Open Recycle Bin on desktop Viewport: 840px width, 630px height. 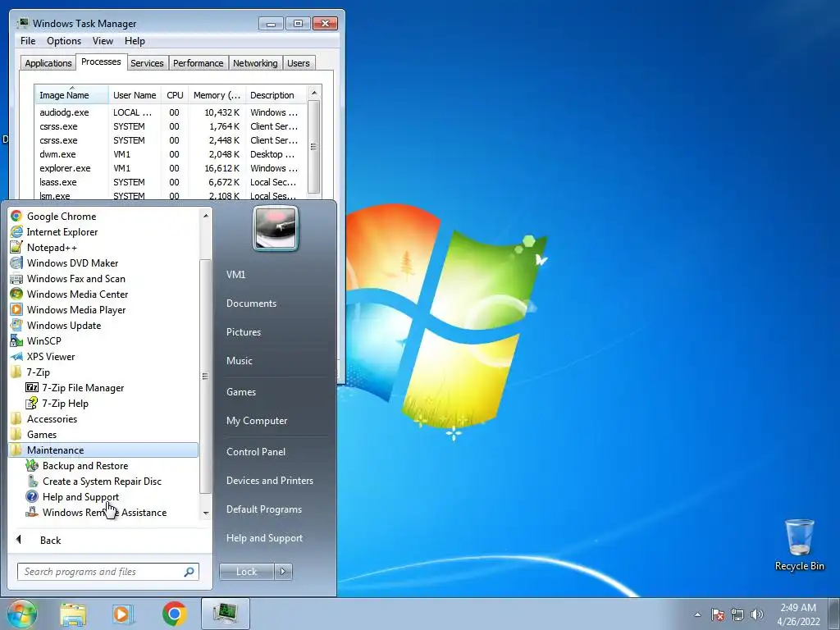[799, 545]
